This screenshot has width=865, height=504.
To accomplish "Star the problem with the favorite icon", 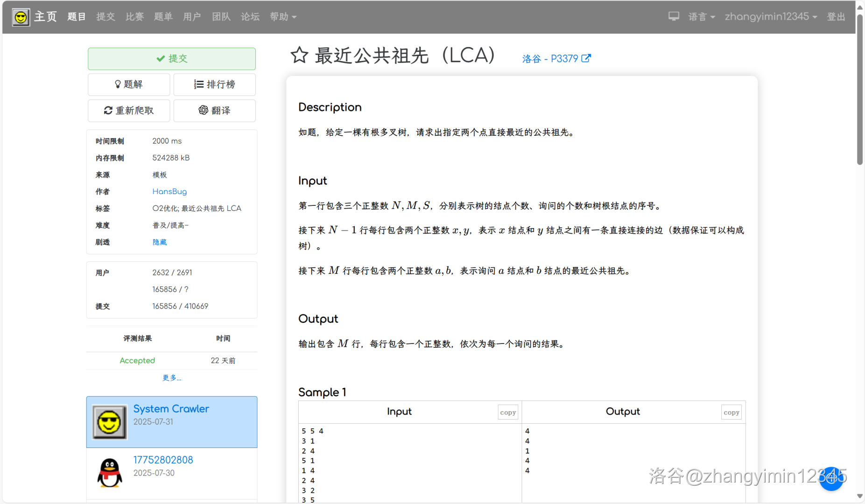I will [299, 55].
